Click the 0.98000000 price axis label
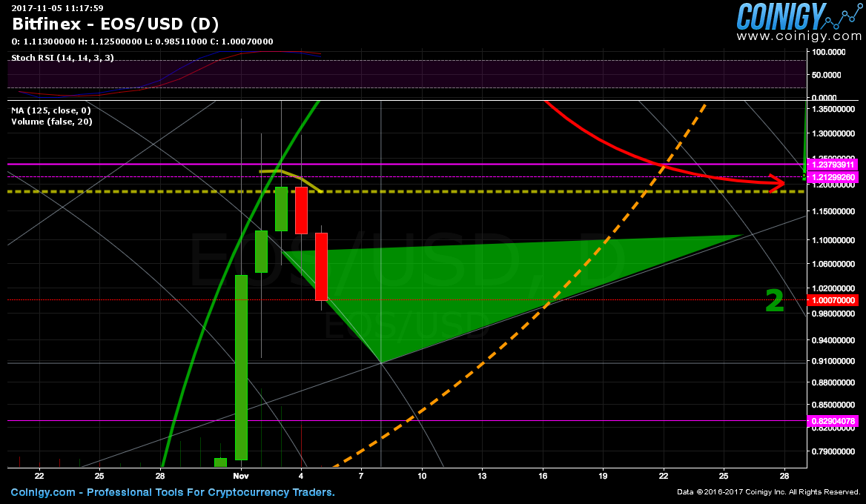Screen dimensions: 866x504 pyautogui.click(x=833, y=314)
